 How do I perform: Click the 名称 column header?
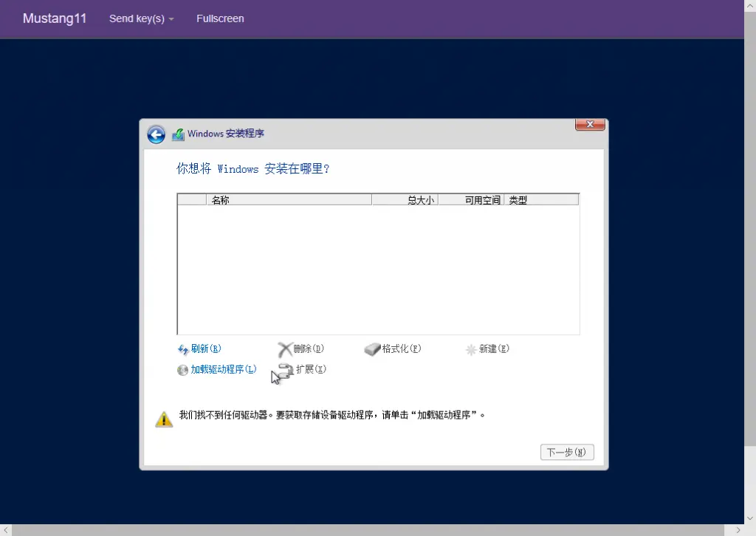[x=289, y=199]
